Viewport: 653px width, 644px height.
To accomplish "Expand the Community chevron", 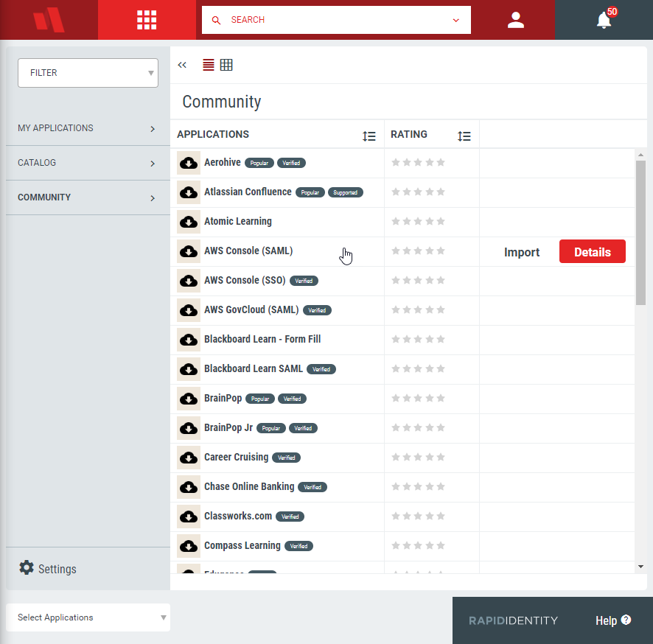I will tap(153, 198).
